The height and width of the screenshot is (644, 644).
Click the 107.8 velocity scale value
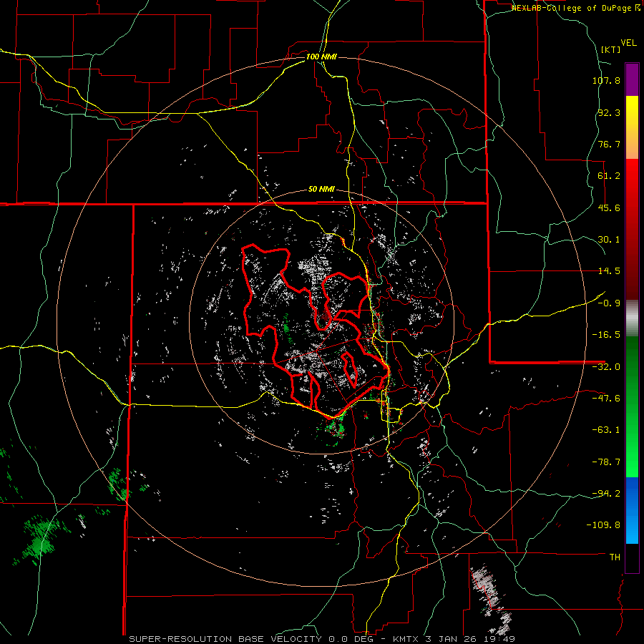pos(606,80)
